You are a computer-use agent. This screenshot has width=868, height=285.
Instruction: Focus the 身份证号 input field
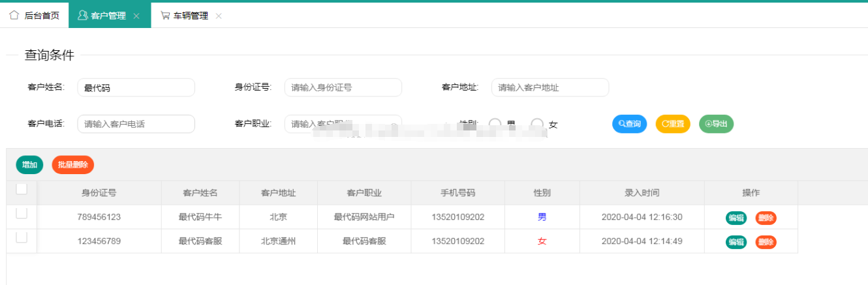click(x=343, y=87)
